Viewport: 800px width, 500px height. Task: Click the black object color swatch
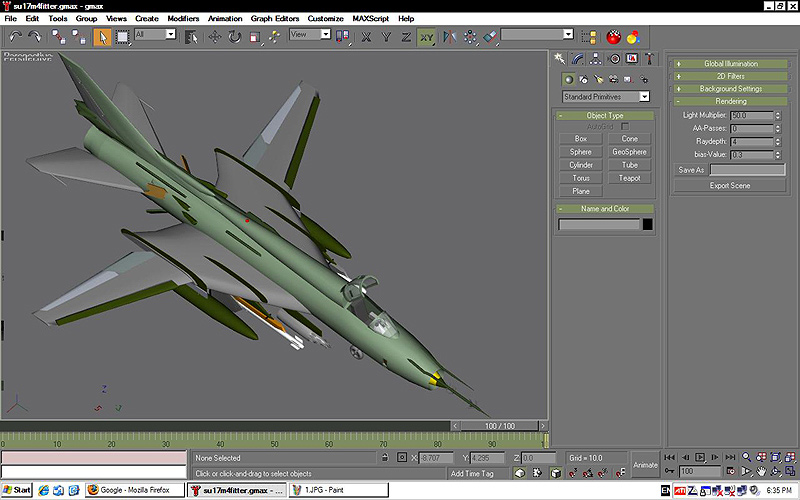[x=647, y=224]
